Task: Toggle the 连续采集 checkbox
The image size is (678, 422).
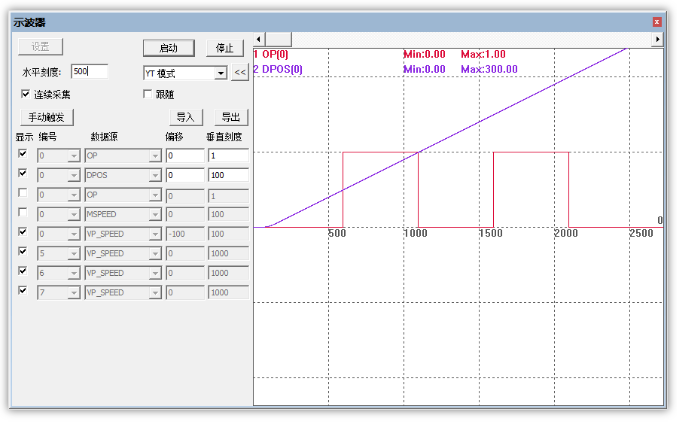Action: (26, 94)
